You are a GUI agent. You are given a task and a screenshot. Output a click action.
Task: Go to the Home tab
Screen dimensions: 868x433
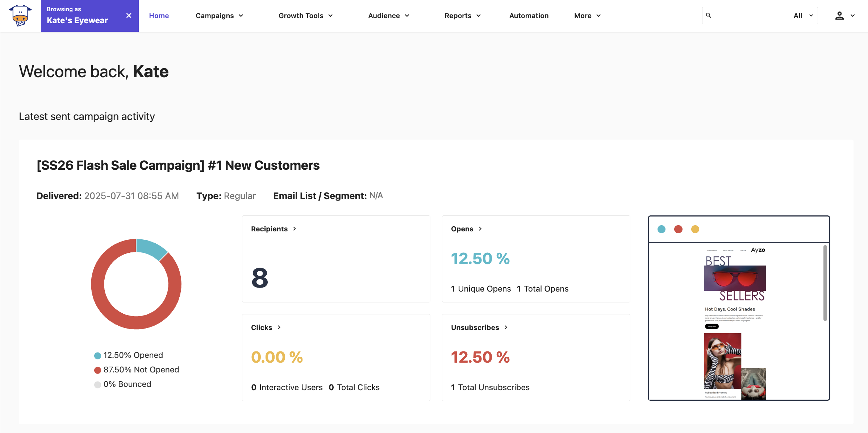pyautogui.click(x=159, y=16)
